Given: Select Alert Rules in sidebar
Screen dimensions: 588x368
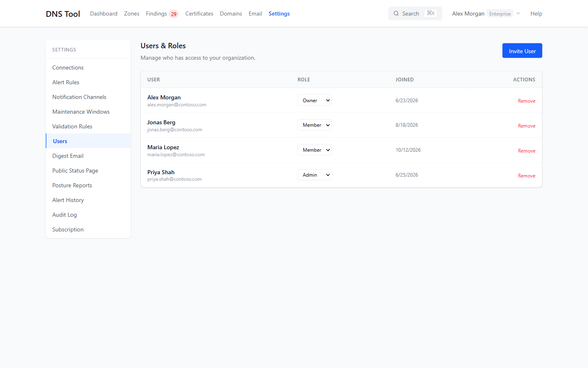Looking at the screenshot, I should pos(88,82).
